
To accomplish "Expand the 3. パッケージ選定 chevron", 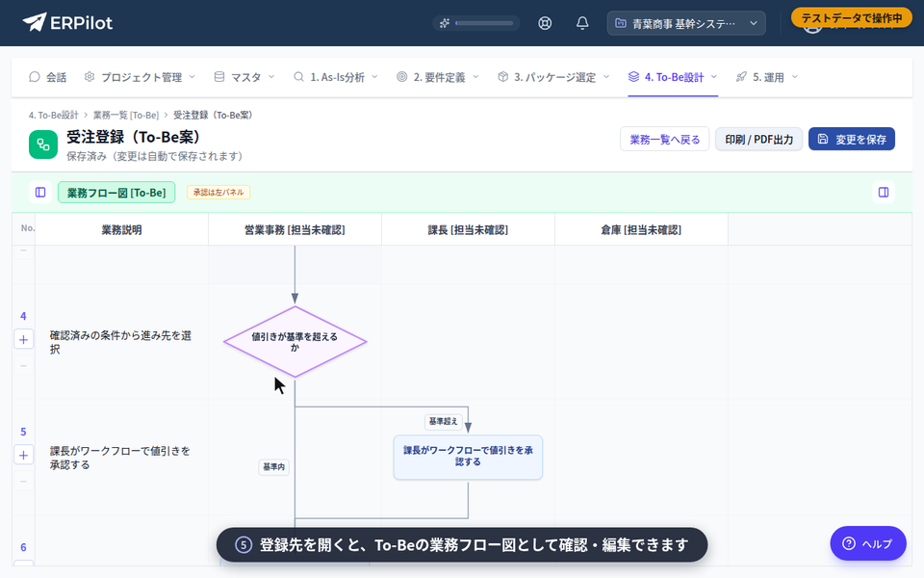I will [606, 77].
